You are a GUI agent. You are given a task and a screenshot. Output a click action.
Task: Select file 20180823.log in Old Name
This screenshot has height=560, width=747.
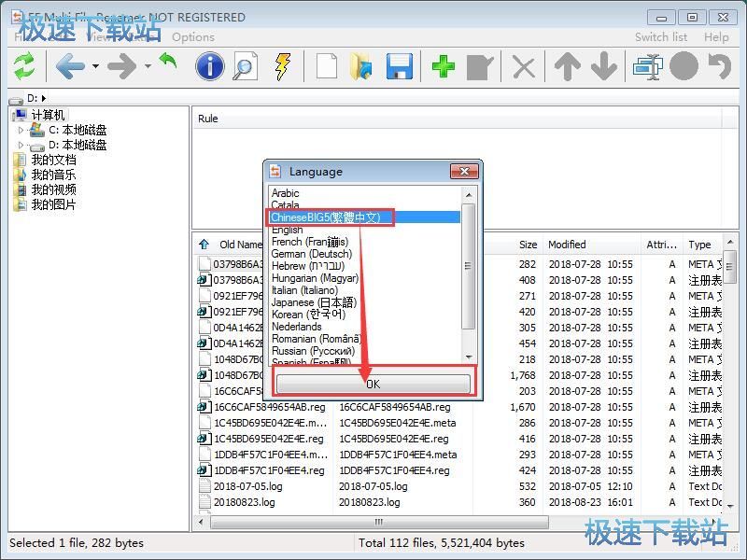(x=244, y=502)
